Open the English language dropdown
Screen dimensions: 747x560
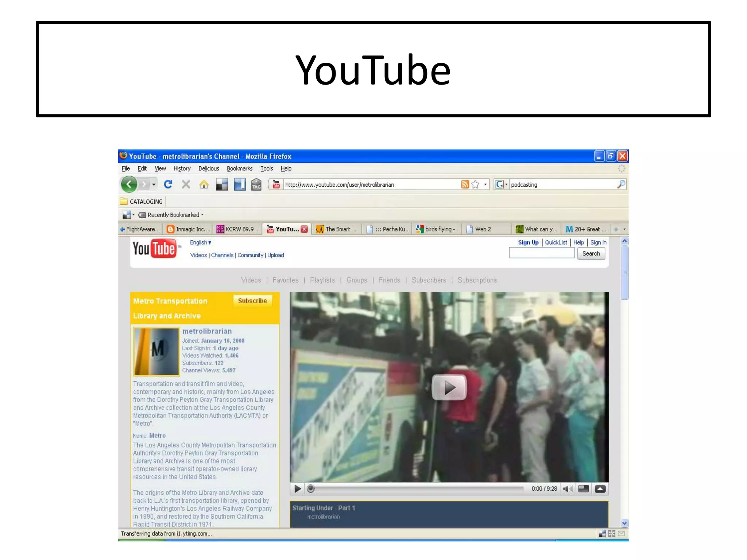200,242
